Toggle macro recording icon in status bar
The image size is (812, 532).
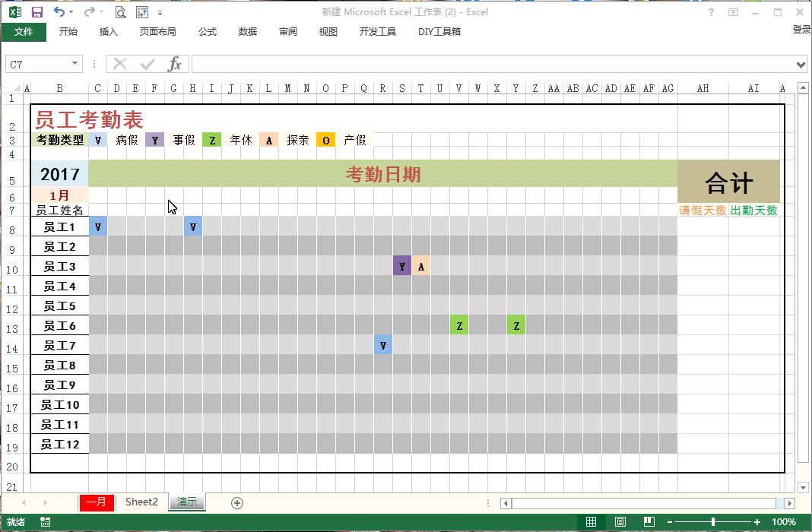[43, 522]
